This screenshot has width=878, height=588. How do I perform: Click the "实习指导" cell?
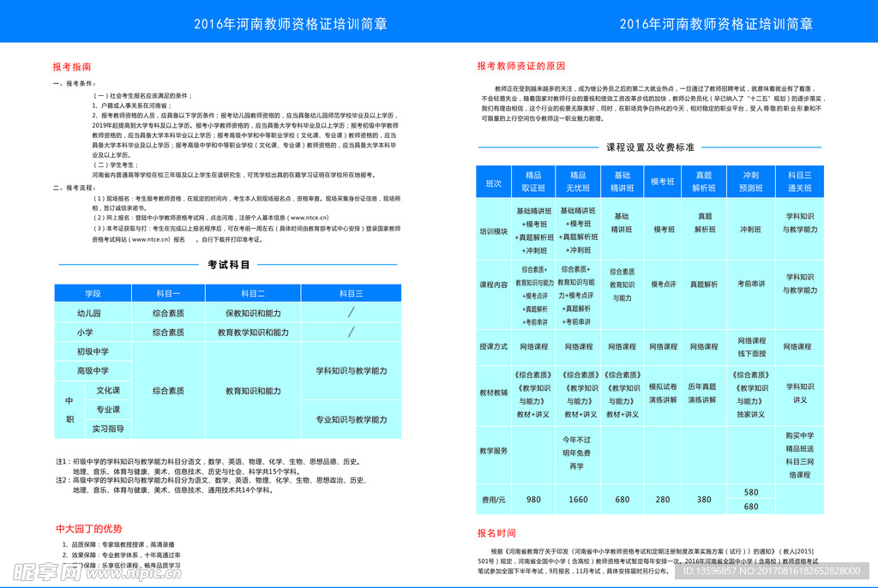coord(108,429)
